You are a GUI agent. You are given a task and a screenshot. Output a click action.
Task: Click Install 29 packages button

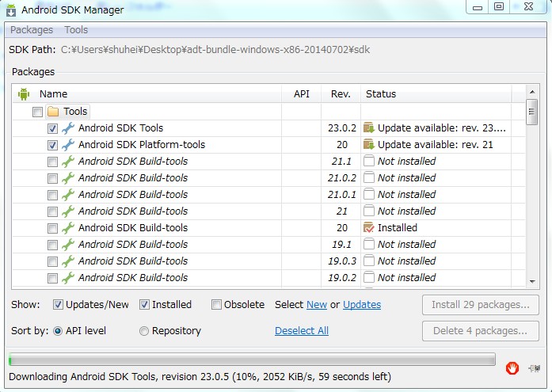pos(481,305)
